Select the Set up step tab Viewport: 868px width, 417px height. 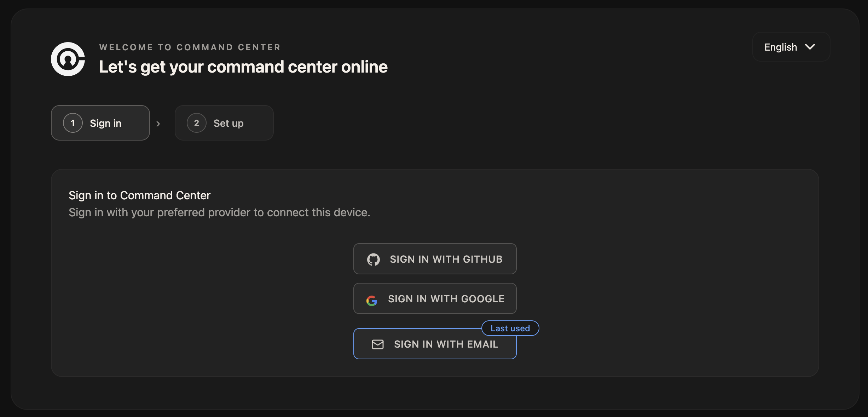[x=224, y=123]
